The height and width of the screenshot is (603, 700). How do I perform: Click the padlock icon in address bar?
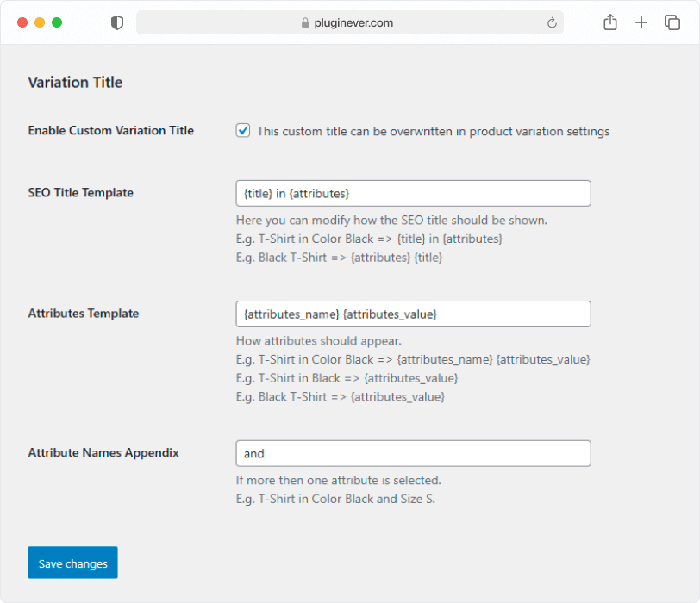point(305,22)
